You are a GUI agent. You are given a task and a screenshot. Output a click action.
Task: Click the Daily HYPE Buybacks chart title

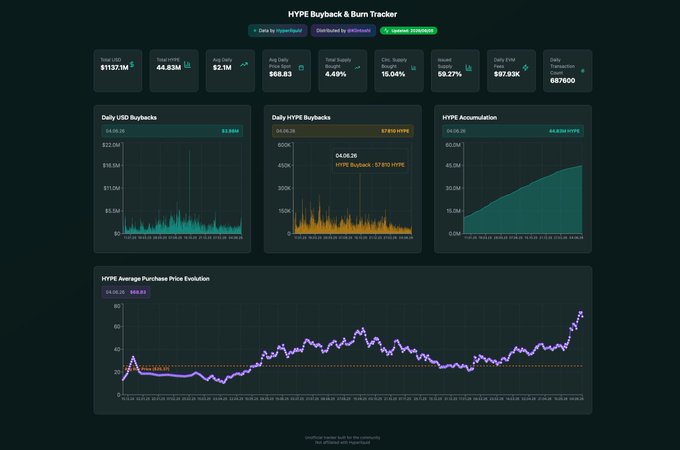(301, 117)
